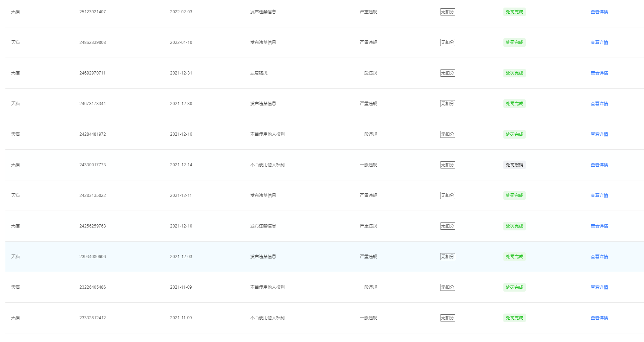
Task: Select violation number 23934080606
Action: [92, 257]
